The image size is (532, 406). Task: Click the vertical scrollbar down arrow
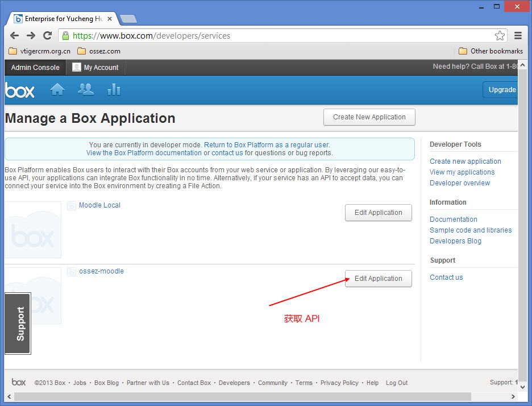coord(522,387)
